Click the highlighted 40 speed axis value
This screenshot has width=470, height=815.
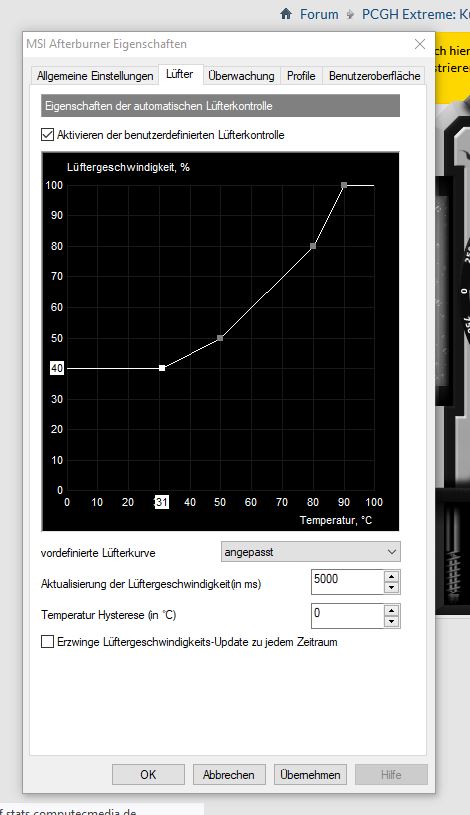57,368
